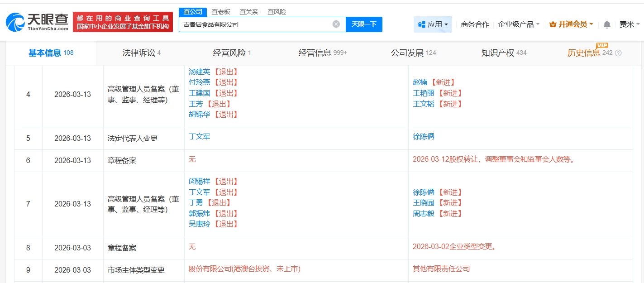Click in the company search input field
The height and width of the screenshot is (283, 644).
[x=256, y=24]
